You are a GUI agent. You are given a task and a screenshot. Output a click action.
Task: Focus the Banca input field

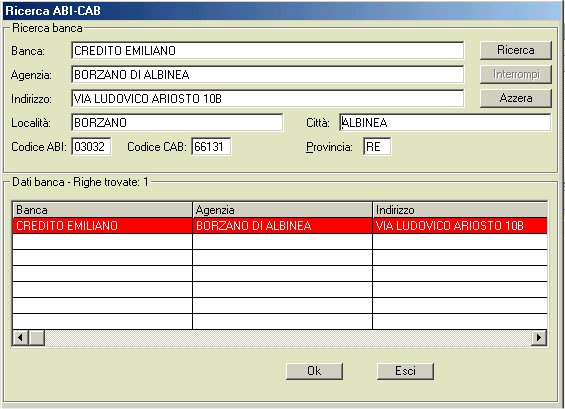(267, 50)
